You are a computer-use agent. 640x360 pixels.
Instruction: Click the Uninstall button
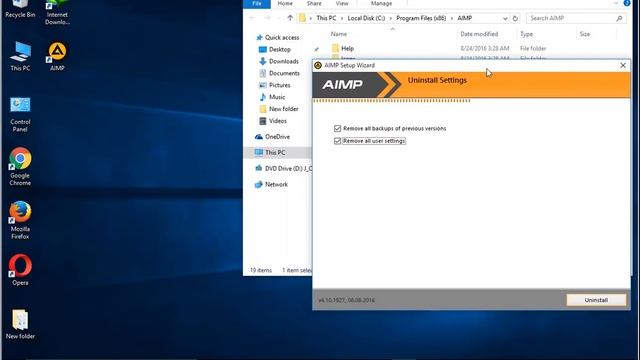596,300
